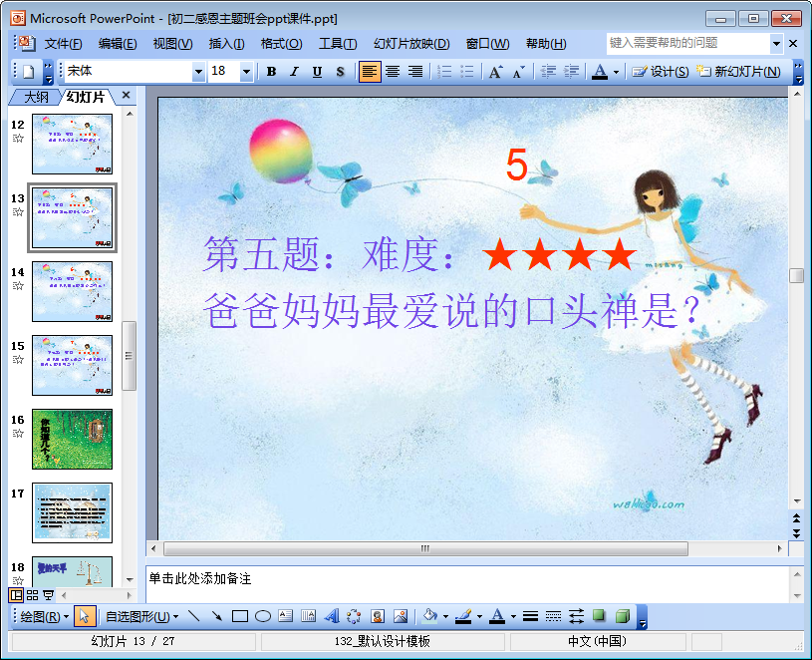Toggle numbered list formatting

coord(443,72)
